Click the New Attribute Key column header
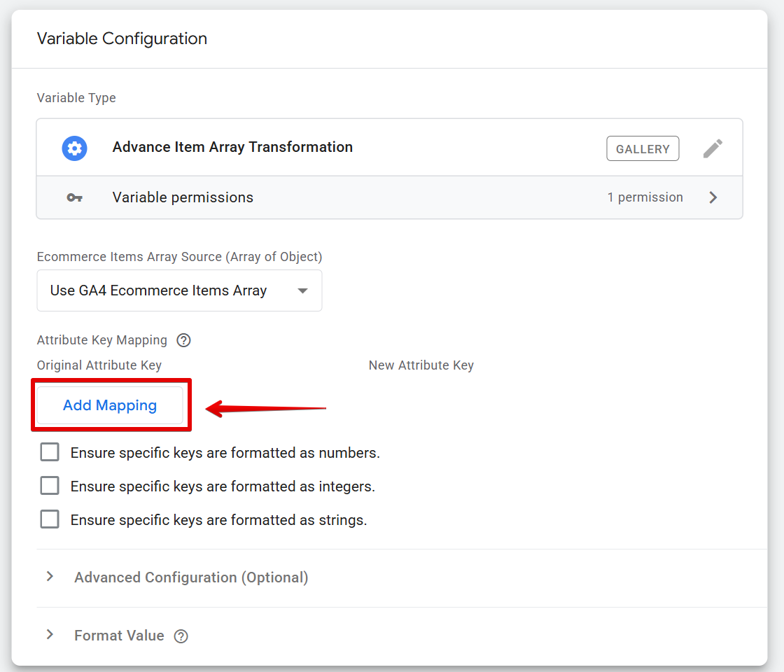 tap(421, 365)
